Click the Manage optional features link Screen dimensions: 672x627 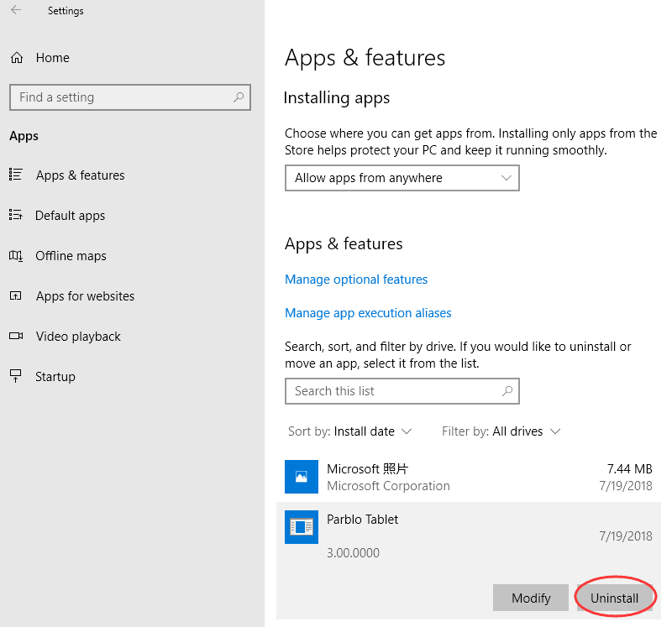pyautogui.click(x=356, y=280)
